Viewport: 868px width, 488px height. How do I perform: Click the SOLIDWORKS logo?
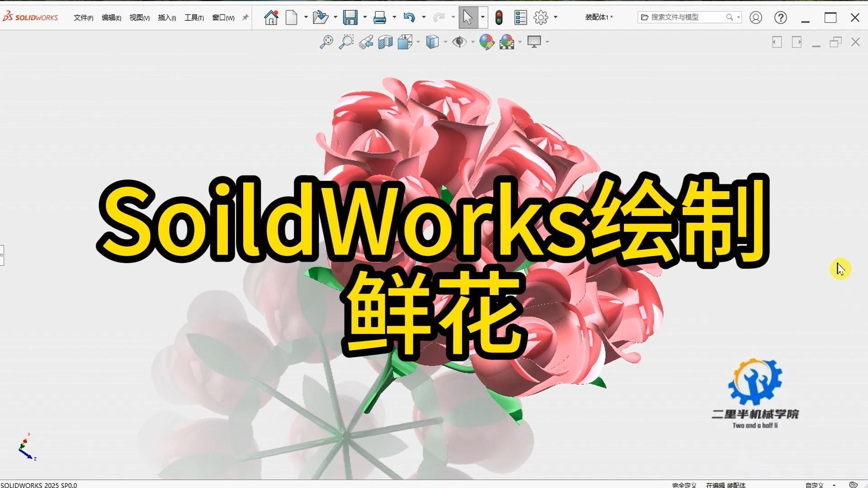30,17
